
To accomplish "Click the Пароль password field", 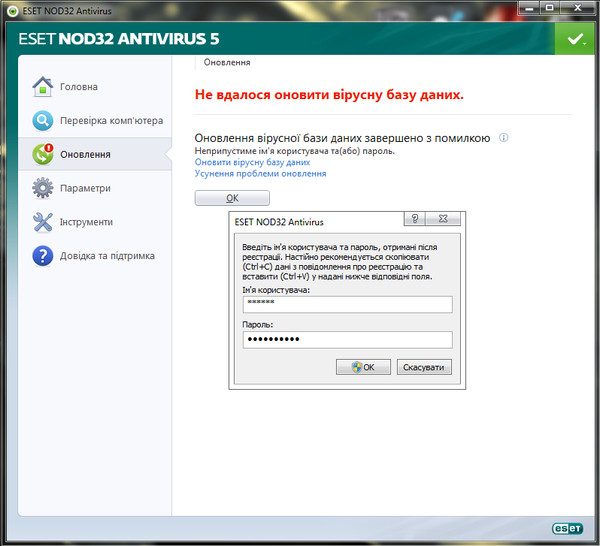I will 347,339.
